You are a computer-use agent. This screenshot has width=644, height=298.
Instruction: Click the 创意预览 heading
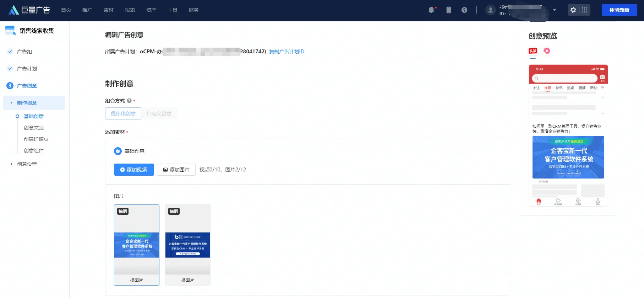(x=543, y=36)
